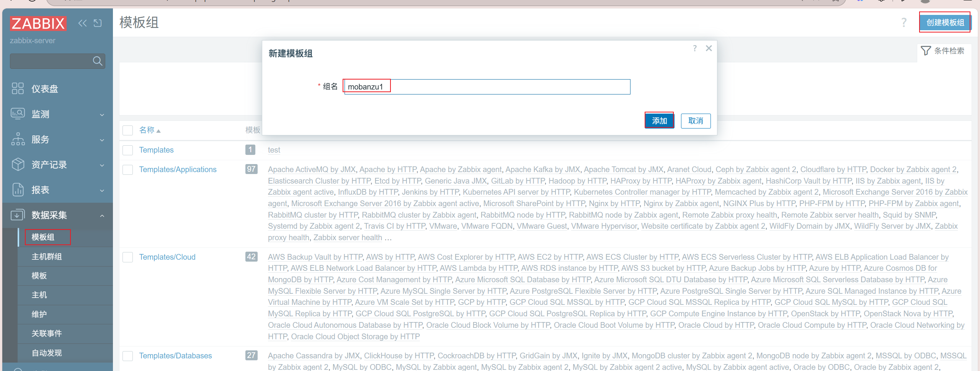Viewport: 980px width, 371px height.
Task: Expand the 监测 menu chevron
Action: tap(102, 115)
